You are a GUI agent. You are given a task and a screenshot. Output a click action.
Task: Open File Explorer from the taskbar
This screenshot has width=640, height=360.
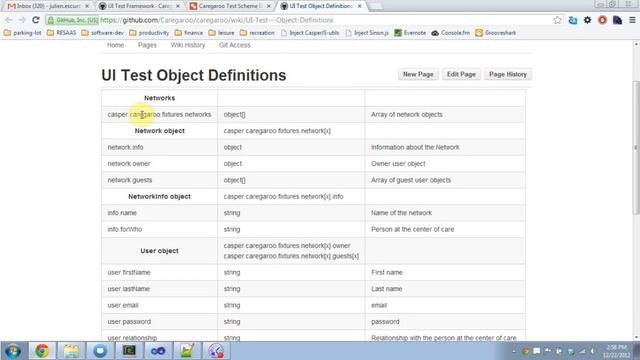click(x=71, y=351)
